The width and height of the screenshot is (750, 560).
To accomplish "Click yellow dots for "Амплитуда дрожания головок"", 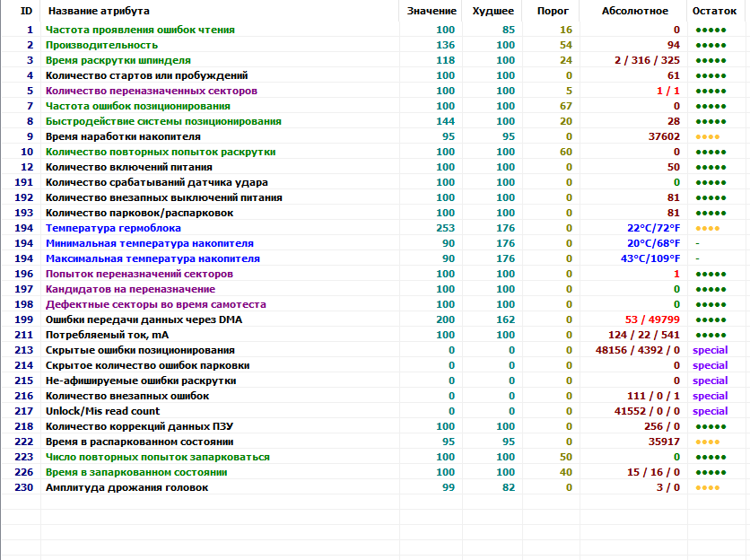I will click(706, 487).
